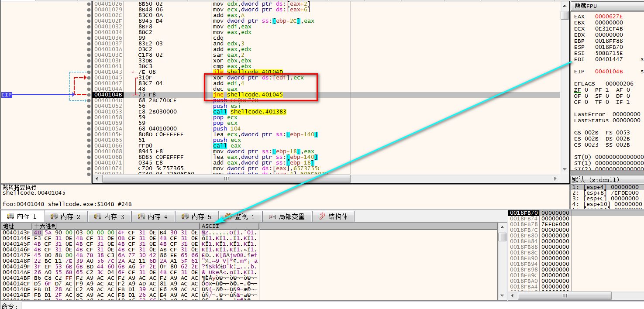Click the up-jump marker beside 0040104B
The height and width of the screenshot is (309, 644).
click(133, 95)
